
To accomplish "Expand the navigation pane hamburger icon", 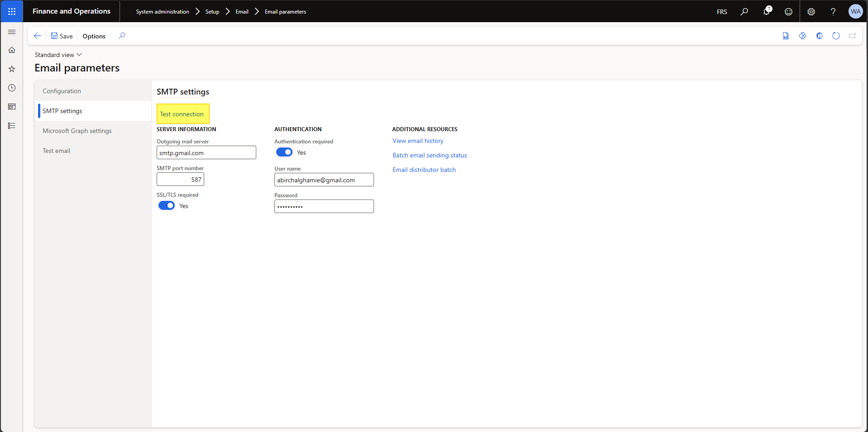I will pos(12,32).
